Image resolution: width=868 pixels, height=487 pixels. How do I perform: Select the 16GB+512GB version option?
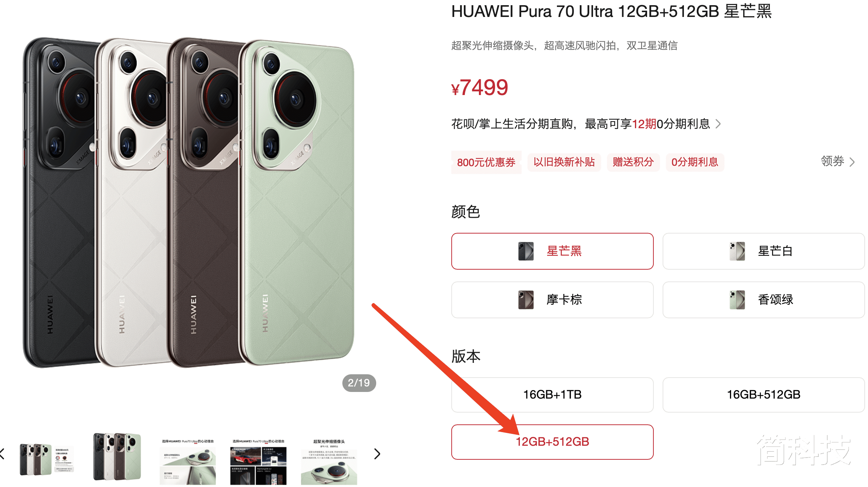tap(763, 395)
